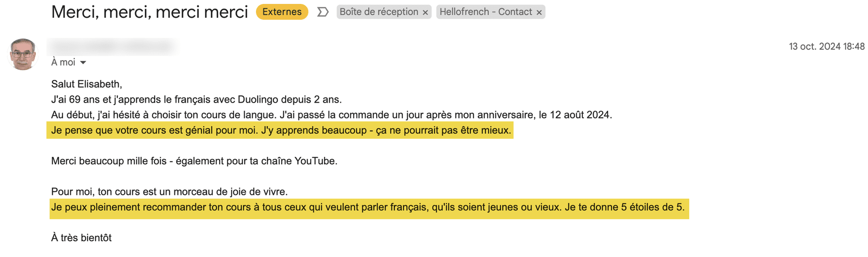Viewport: 868px width, 257px height.
Task: Click the line mentioning Duolingo depuis 2 ans
Action: (x=196, y=99)
